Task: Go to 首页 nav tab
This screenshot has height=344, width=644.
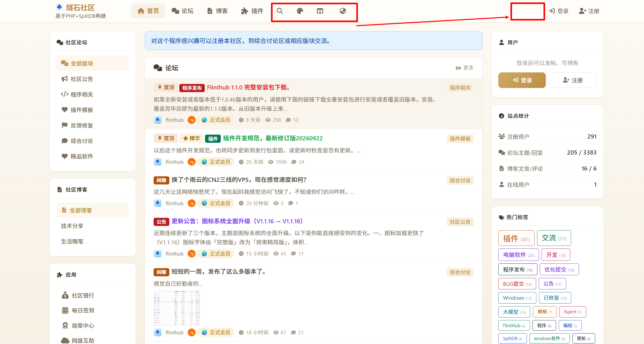Action: click(148, 11)
